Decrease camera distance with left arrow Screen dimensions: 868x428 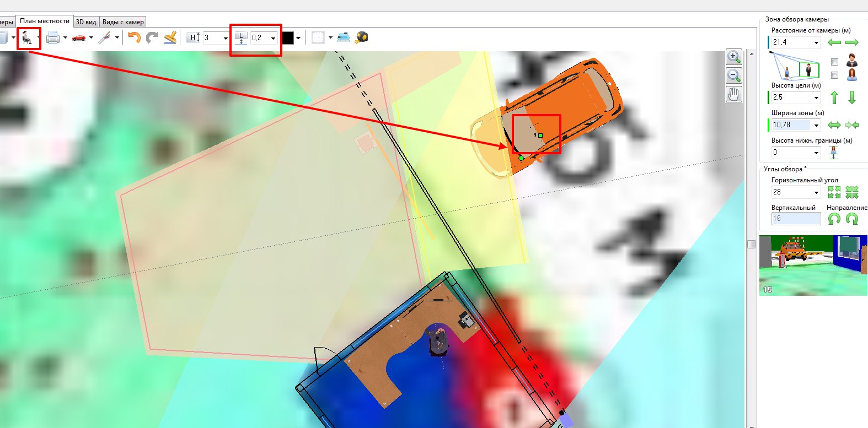click(834, 42)
